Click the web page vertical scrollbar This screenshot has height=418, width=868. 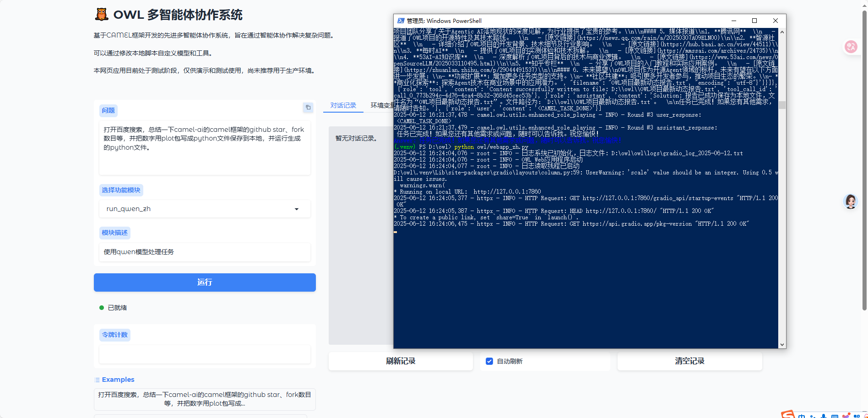(x=864, y=160)
